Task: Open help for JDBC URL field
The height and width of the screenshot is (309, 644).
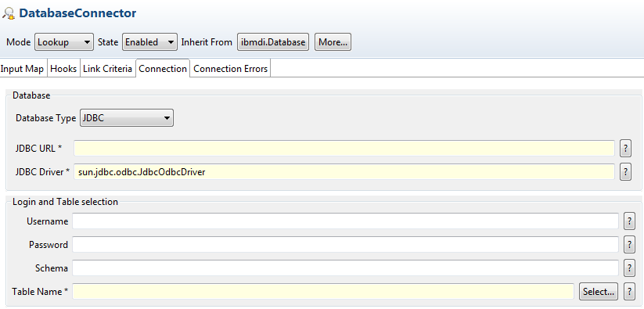Action: pyautogui.click(x=625, y=148)
